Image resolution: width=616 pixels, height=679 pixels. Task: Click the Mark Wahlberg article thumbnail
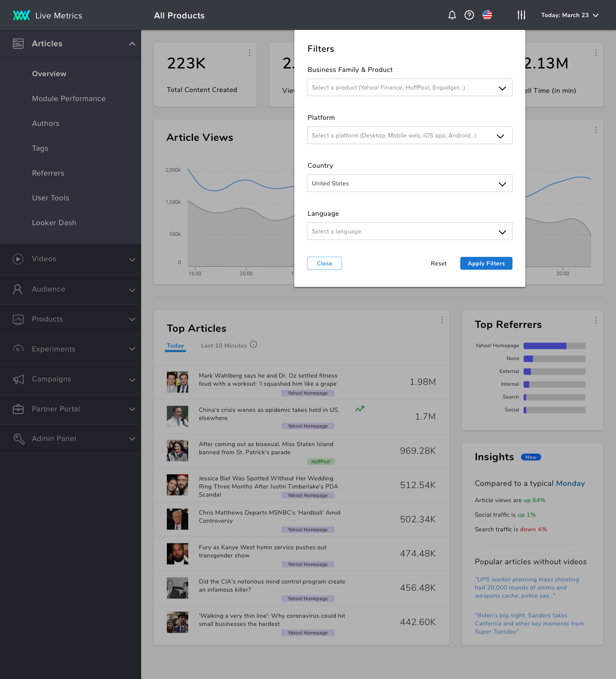pyautogui.click(x=178, y=382)
